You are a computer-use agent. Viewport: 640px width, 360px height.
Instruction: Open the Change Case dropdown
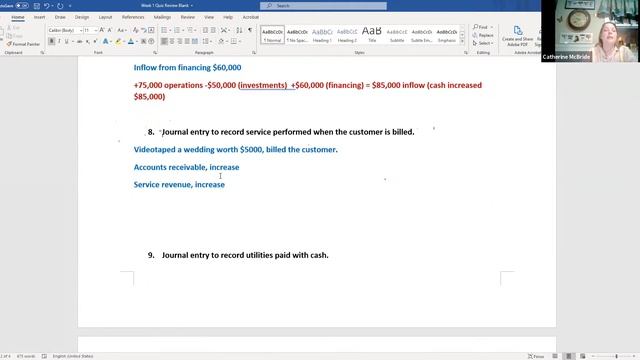click(121, 30)
